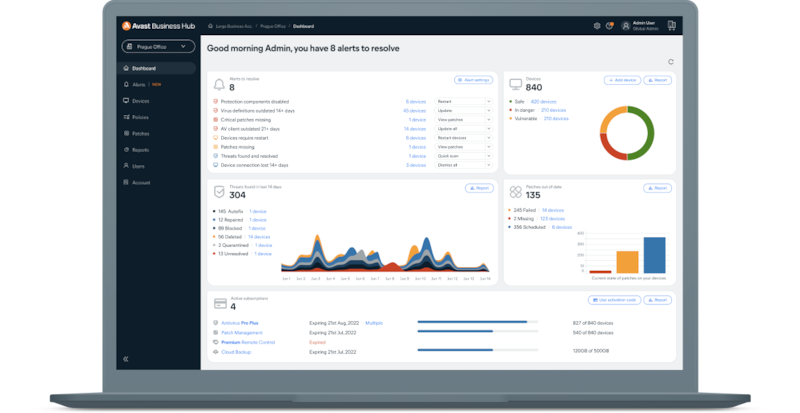The height and width of the screenshot is (413, 800).
Task: Click the blue Scheduled bar in patches chart
Action: [655, 255]
